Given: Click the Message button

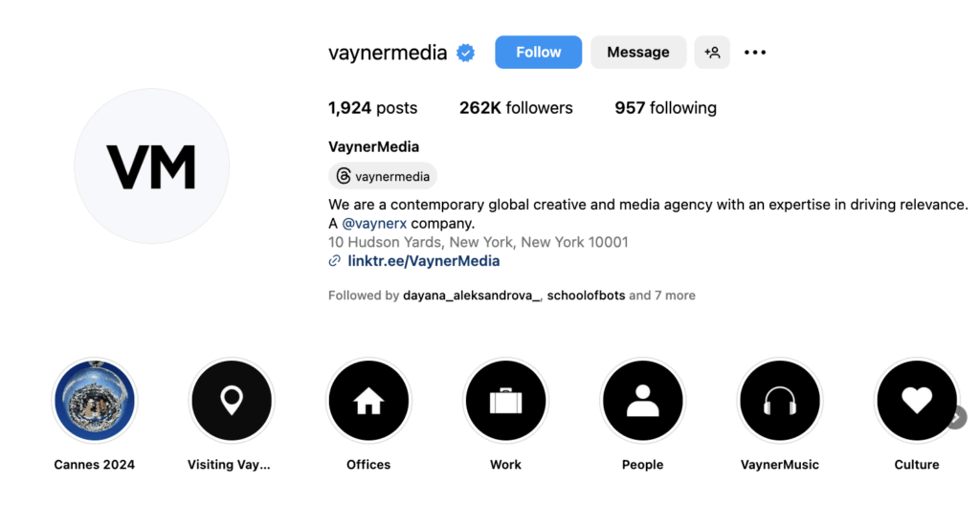Looking at the screenshot, I should pos(638,53).
